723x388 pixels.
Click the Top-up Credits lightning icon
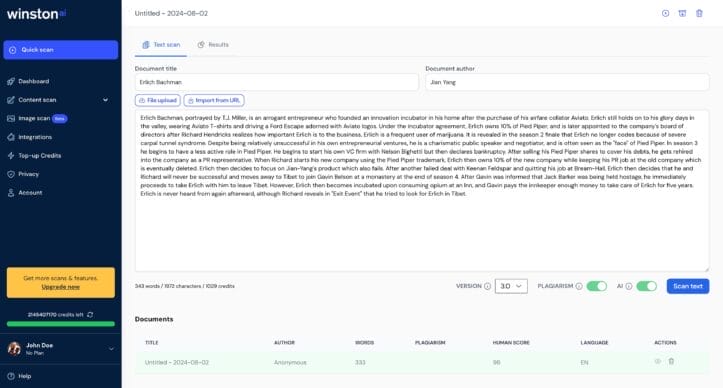click(x=11, y=155)
